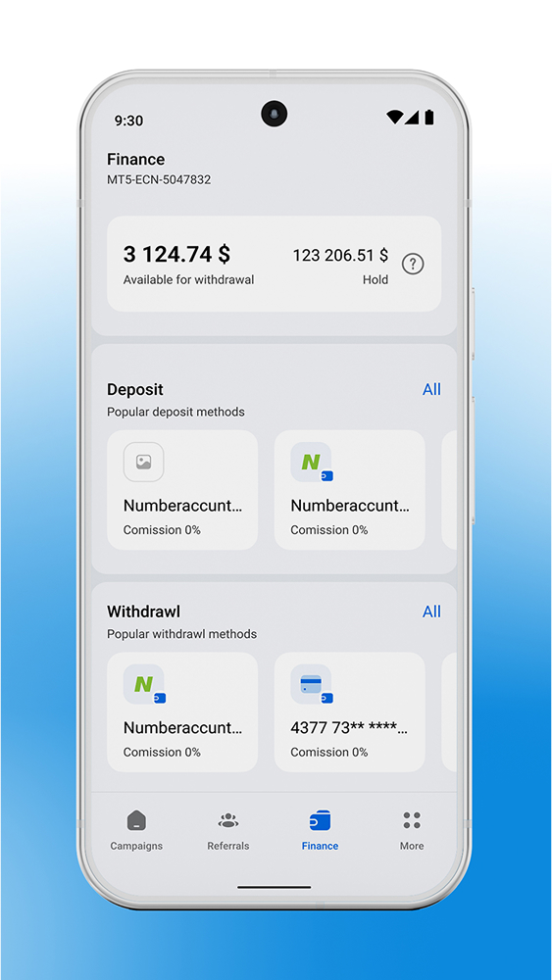Image resolution: width=552 pixels, height=980 pixels.
Task: Tap the battery status icon
Action: (428, 117)
